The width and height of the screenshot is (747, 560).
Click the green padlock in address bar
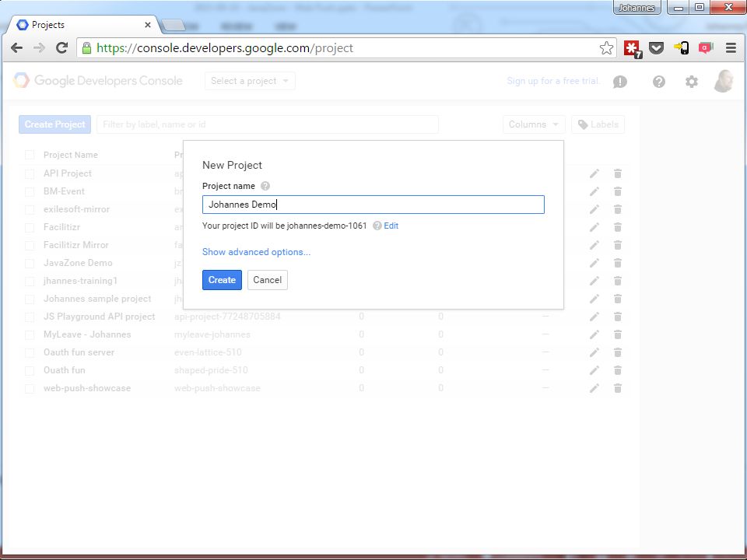(86, 47)
